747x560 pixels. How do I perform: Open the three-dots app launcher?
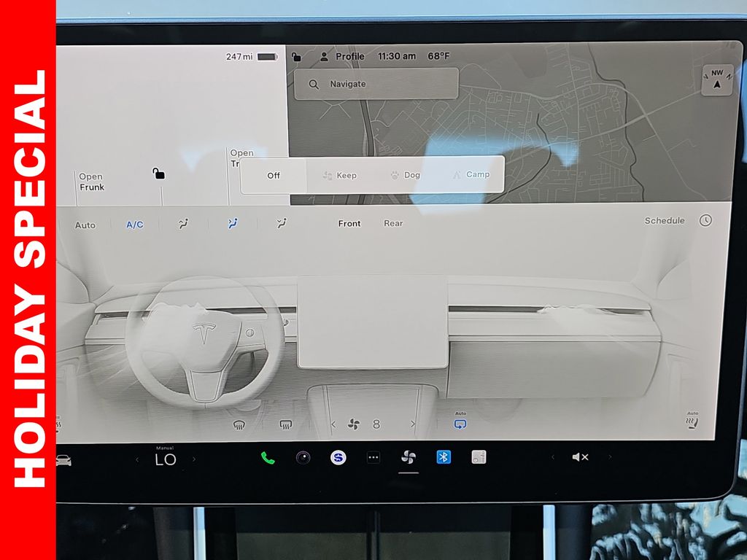[373, 458]
